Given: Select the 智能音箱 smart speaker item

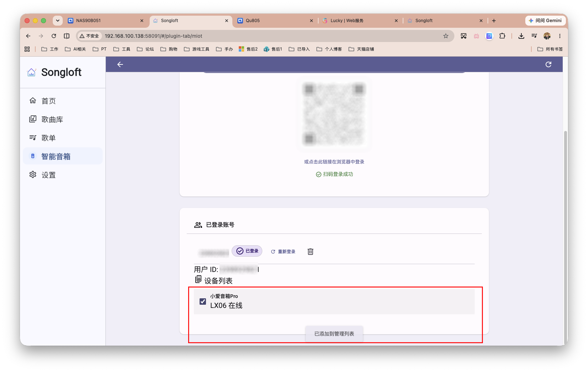Looking at the screenshot, I should [x=63, y=156].
